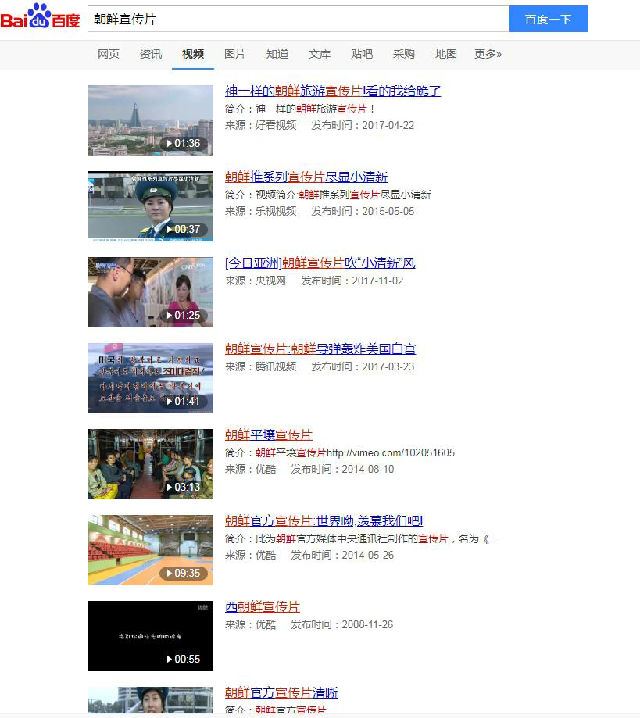The width and height of the screenshot is (640, 718).
Task: Click the play icon beside 01:25
Action: tap(169, 315)
